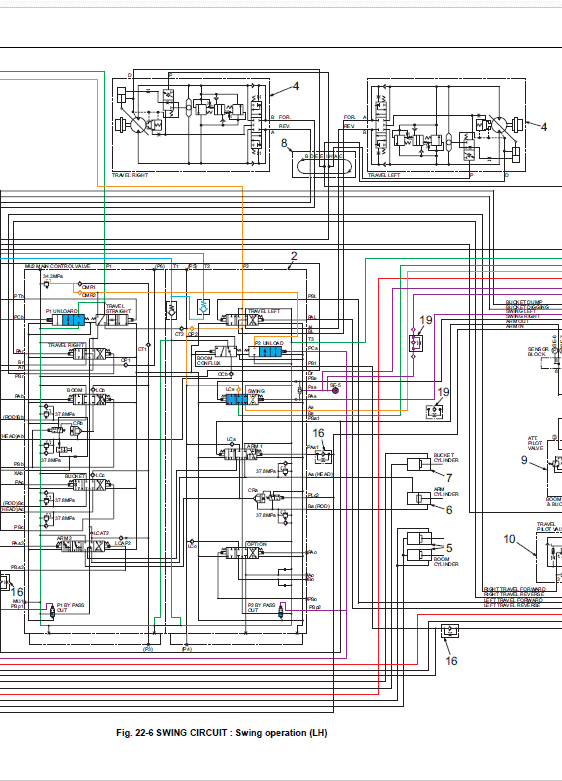Click callout number 2 above main control valve

[294, 256]
